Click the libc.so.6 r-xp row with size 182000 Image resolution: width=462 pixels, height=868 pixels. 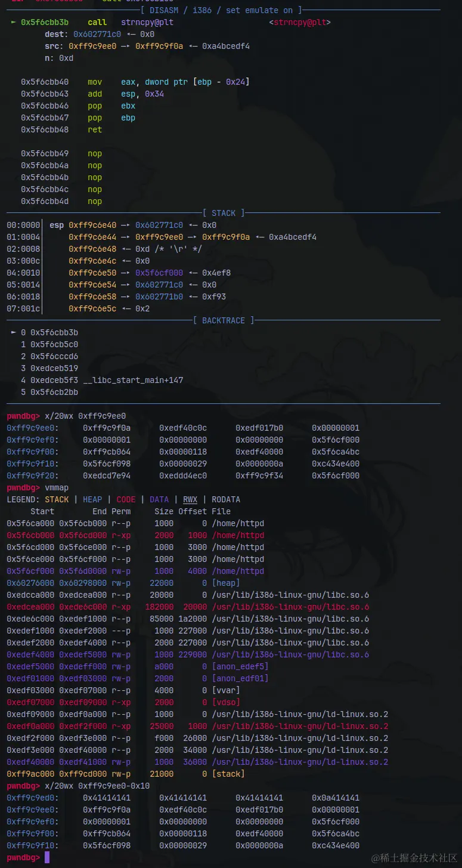point(188,607)
